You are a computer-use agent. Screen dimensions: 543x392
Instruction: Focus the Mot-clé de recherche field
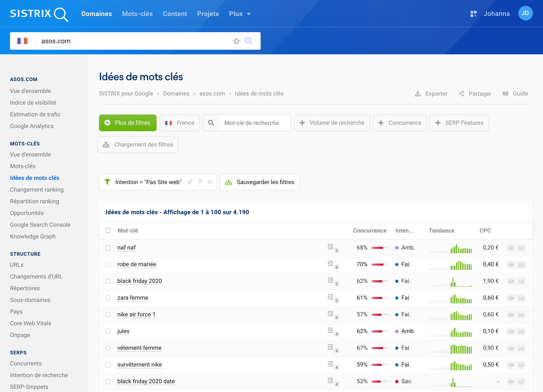(x=255, y=123)
